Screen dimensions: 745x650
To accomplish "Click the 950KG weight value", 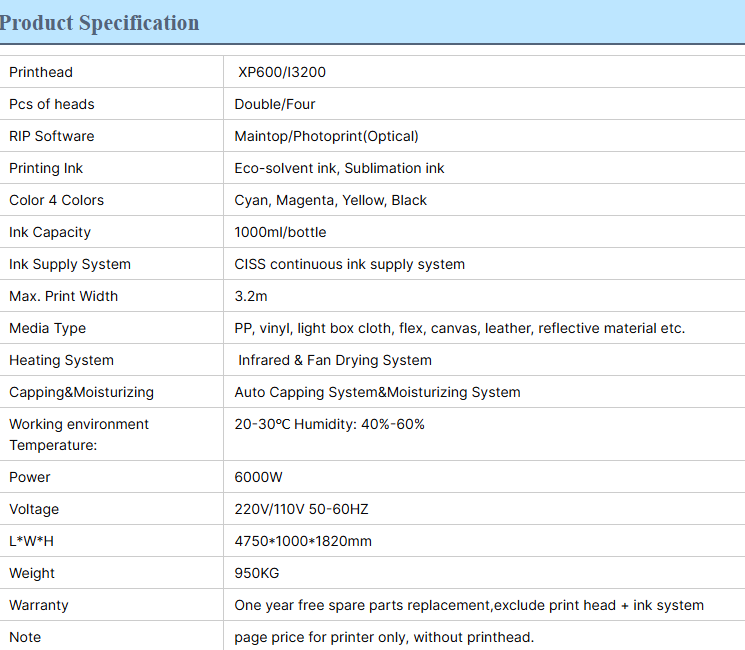I will (257, 573).
